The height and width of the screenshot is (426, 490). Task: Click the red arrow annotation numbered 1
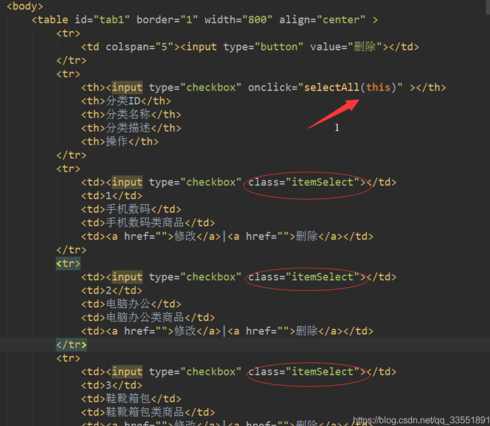tap(334, 114)
